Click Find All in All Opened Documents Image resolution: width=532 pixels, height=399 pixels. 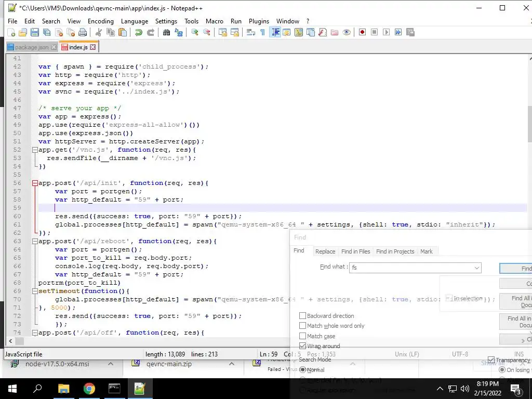pos(516,322)
